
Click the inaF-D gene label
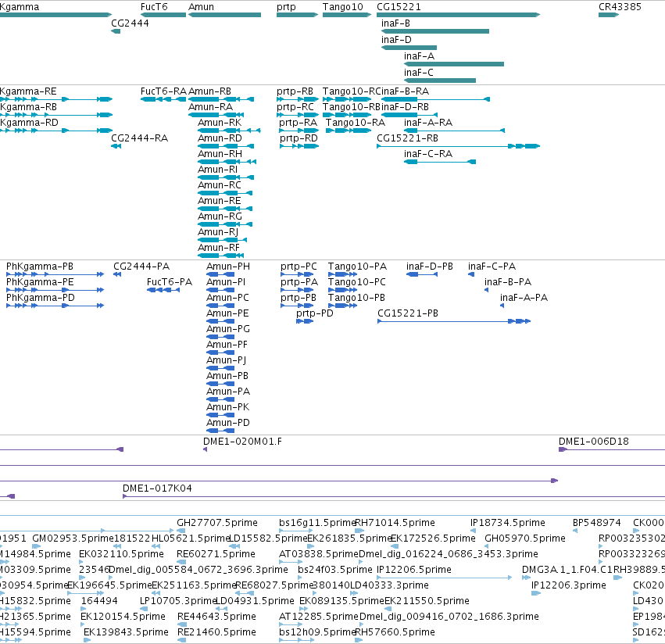[396, 40]
